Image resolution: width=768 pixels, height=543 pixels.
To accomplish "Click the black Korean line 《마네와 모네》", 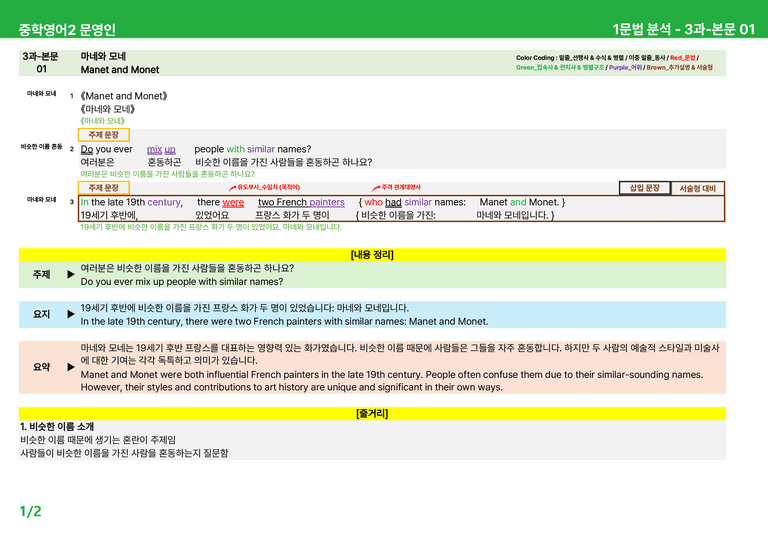I will (x=108, y=109).
